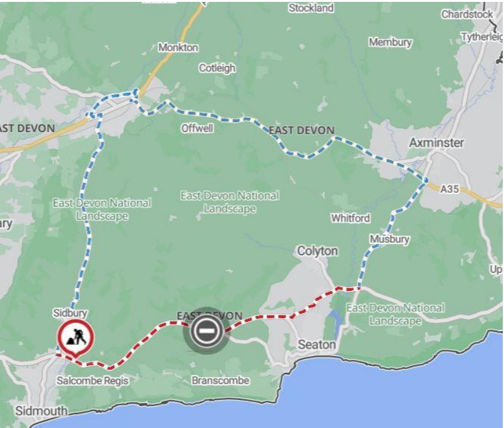Click the roadworks warning marker near Sidbury

coord(76,338)
